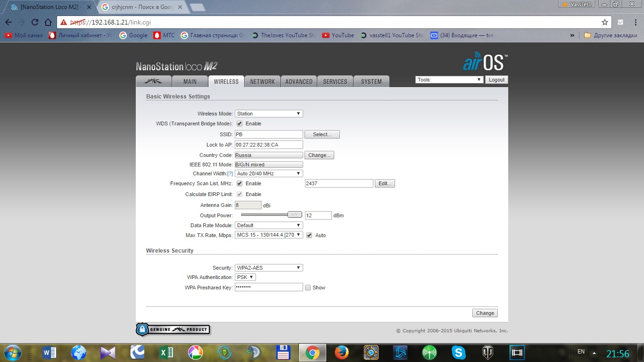Click the Change button
644x362 pixels.
click(x=485, y=313)
